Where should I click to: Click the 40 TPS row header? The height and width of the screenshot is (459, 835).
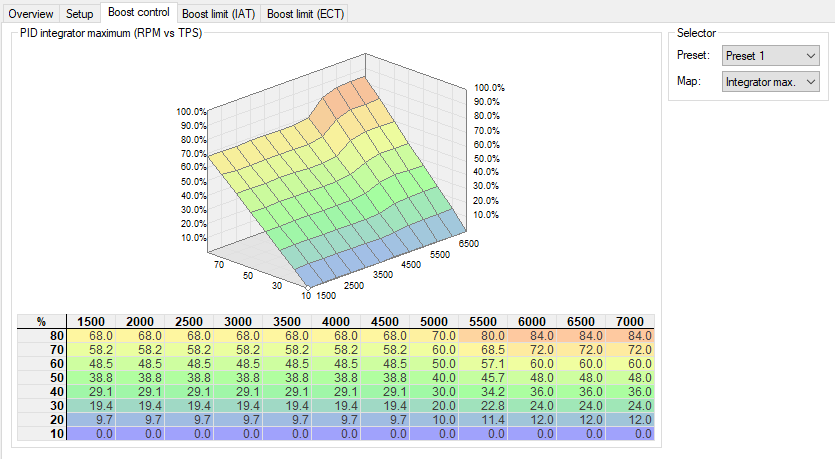42,391
